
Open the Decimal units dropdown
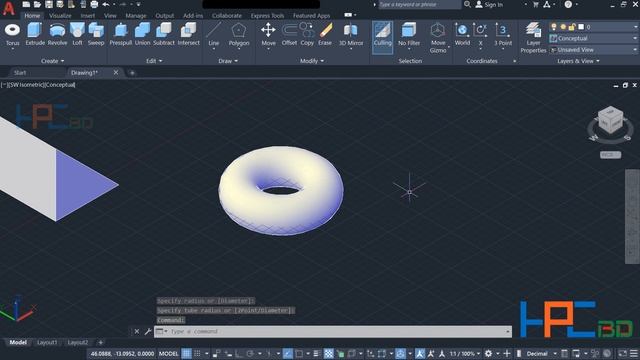540,353
